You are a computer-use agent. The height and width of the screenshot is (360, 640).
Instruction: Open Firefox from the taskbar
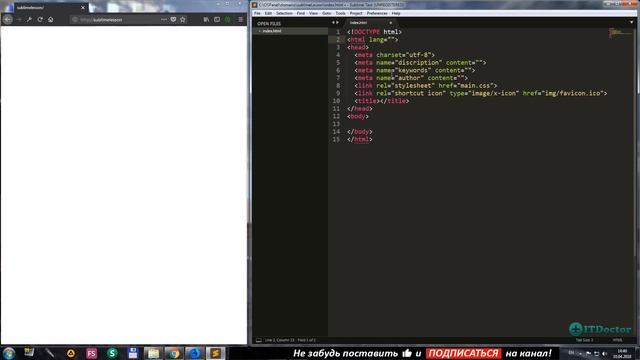(195, 353)
